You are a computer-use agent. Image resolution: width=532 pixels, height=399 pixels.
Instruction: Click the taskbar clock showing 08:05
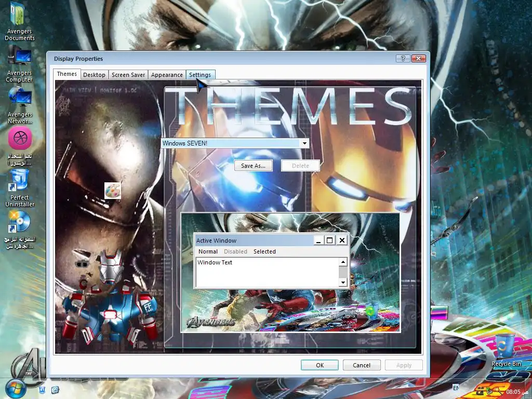513,392
